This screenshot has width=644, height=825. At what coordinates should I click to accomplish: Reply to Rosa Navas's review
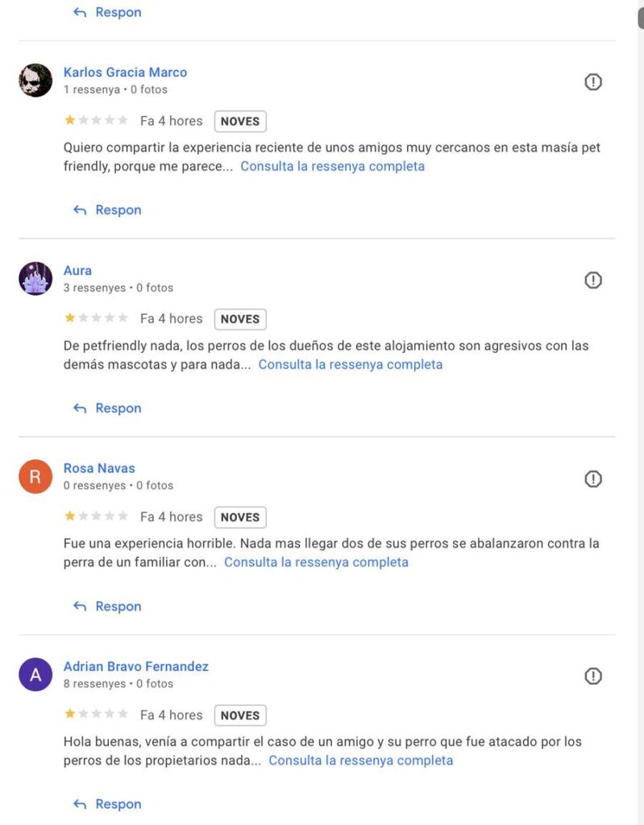click(107, 606)
